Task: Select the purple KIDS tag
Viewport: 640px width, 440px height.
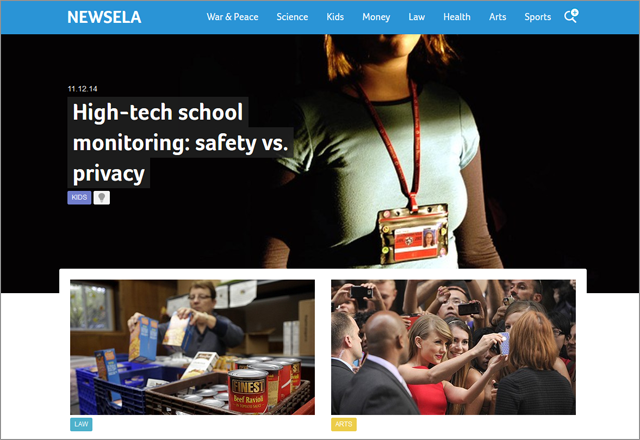Action: [79, 198]
